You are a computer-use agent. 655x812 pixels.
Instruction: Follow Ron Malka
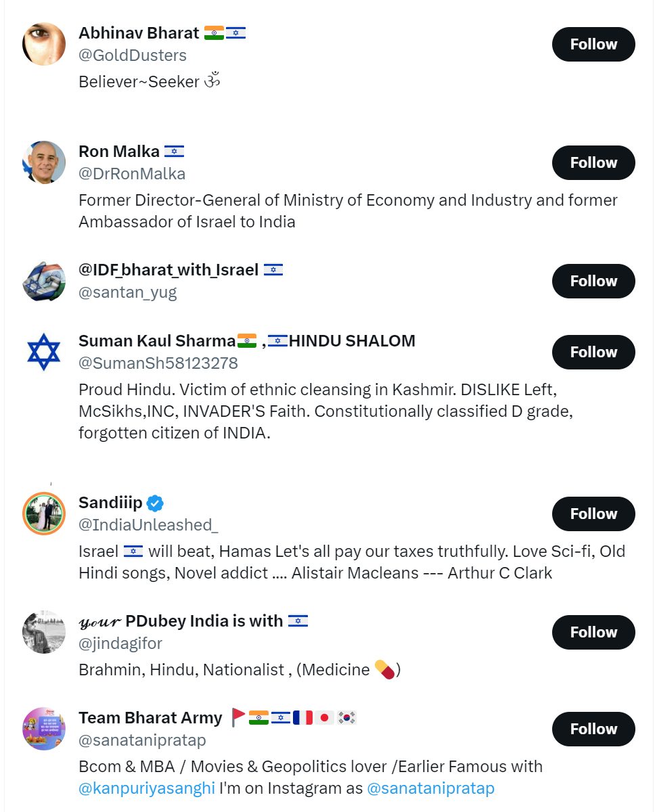click(x=593, y=162)
